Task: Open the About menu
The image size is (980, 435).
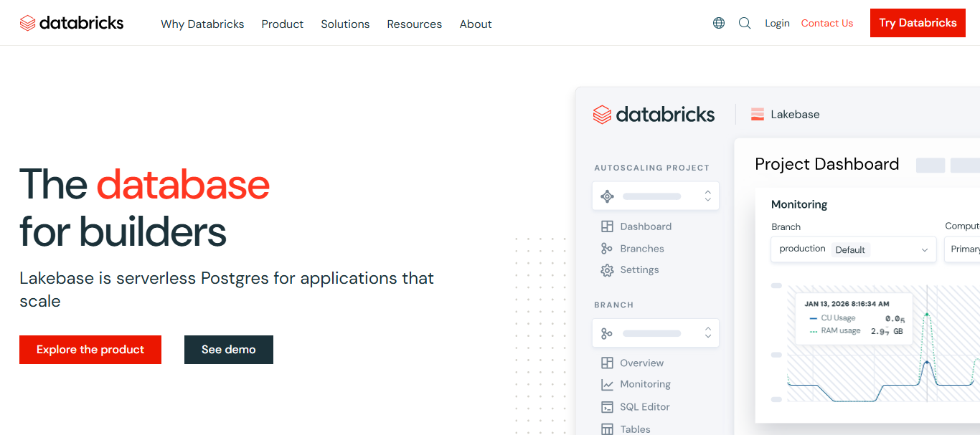Action: click(476, 24)
